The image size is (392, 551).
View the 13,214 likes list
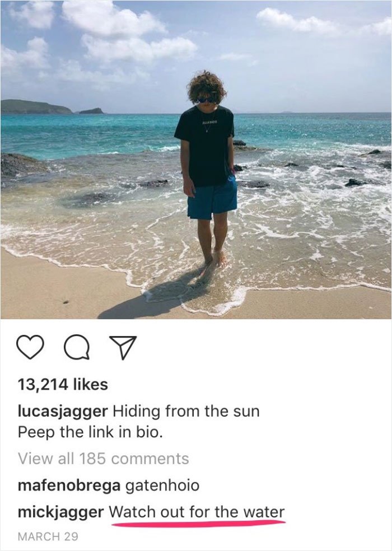[63, 384]
